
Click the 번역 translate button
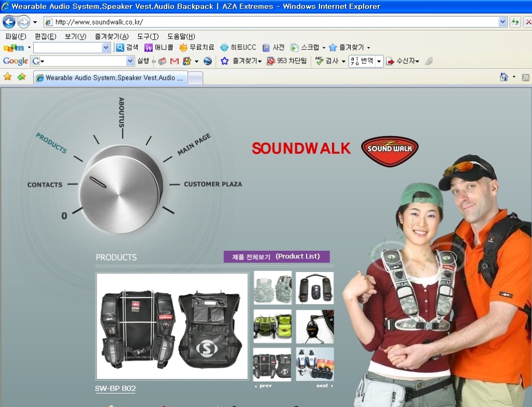362,61
